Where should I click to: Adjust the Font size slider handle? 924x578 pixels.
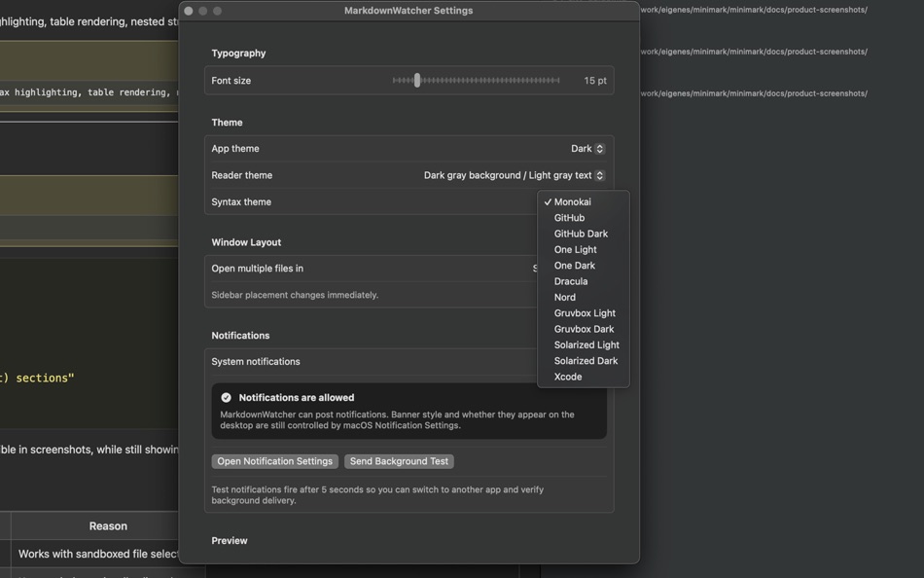click(416, 80)
